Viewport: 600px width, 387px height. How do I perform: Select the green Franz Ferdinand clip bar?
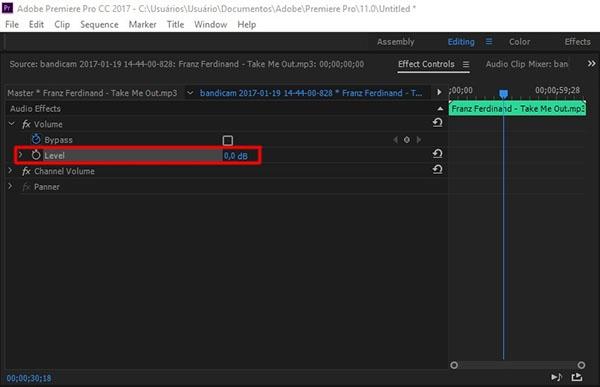[517, 109]
